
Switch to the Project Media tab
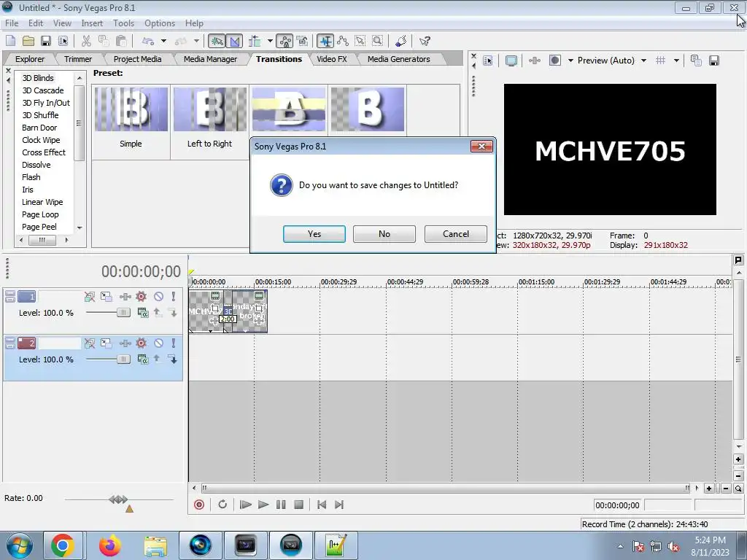click(137, 59)
